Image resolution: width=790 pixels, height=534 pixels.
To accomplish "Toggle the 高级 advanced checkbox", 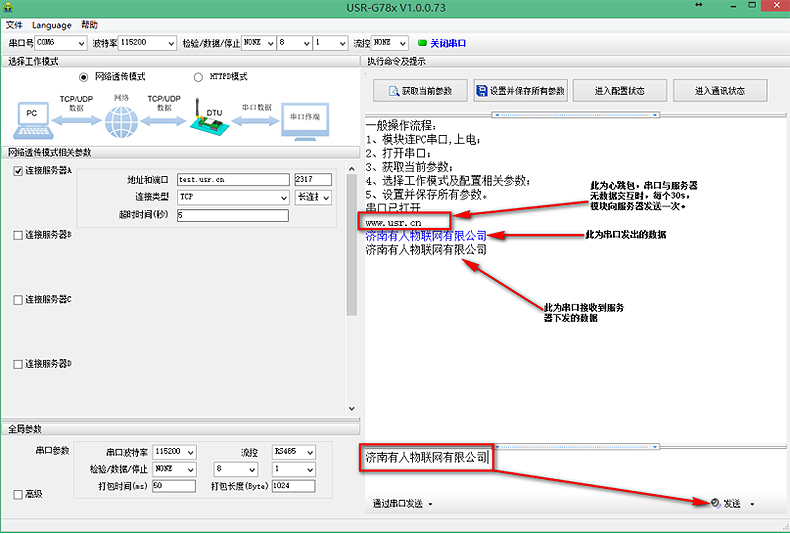I will (18, 494).
